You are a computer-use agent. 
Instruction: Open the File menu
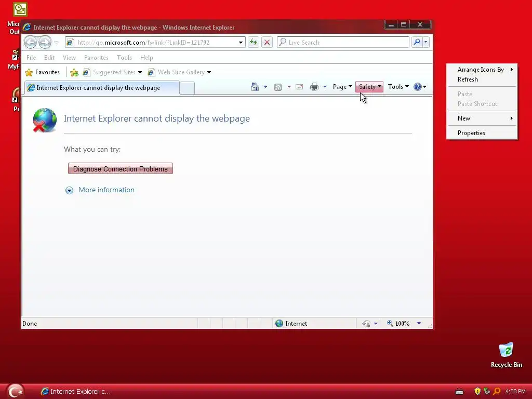click(x=31, y=58)
